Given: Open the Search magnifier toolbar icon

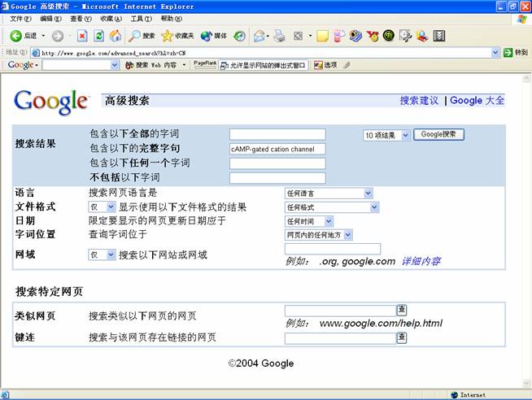Looking at the screenshot, I should pyautogui.click(x=134, y=36).
